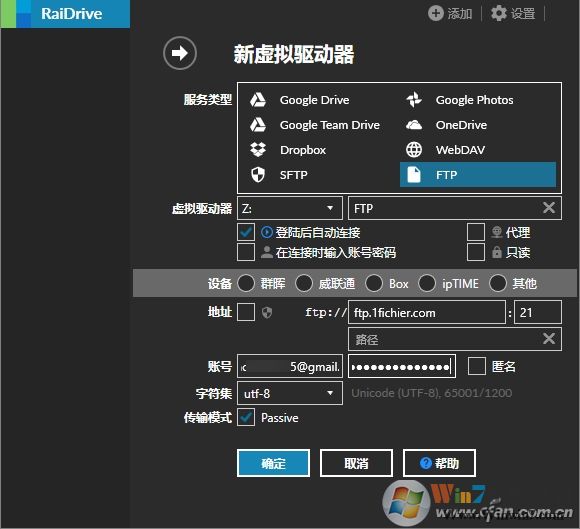The height and width of the screenshot is (529, 580).
Task: Click the shield icon beside 地址
Action: click(x=267, y=313)
